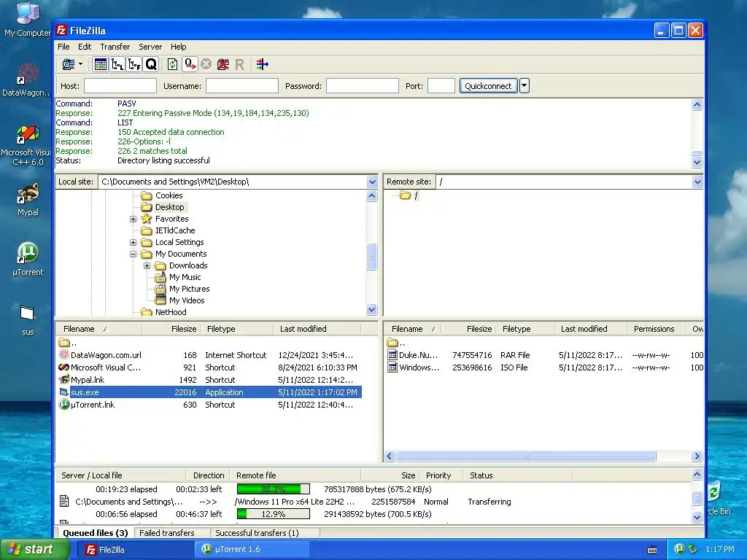
Task: Switch to µTorrent 1.6 taskbar button
Action: 252,550
